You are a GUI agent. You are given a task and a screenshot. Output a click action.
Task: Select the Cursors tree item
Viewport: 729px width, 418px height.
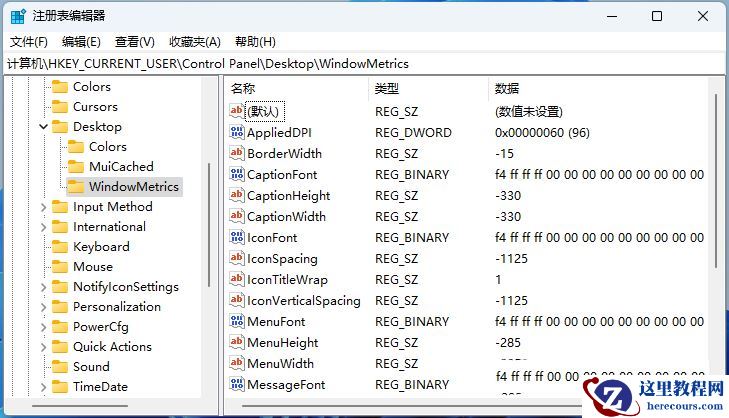[95, 106]
